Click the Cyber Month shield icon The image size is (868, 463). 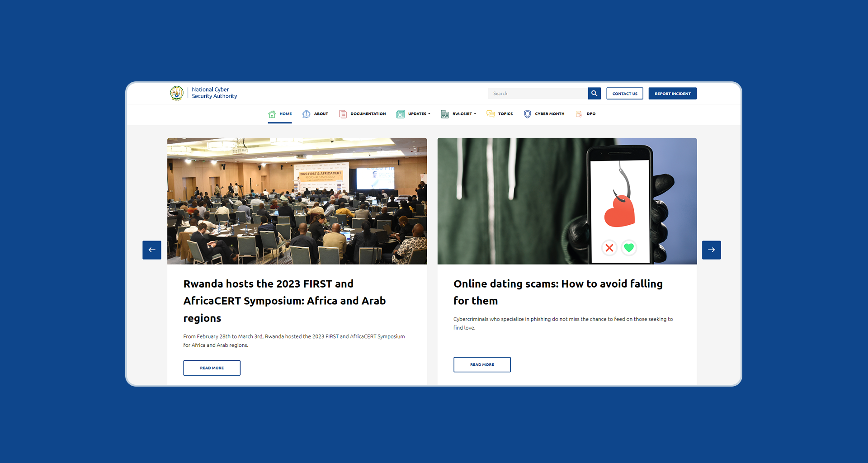[x=527, y=114]
